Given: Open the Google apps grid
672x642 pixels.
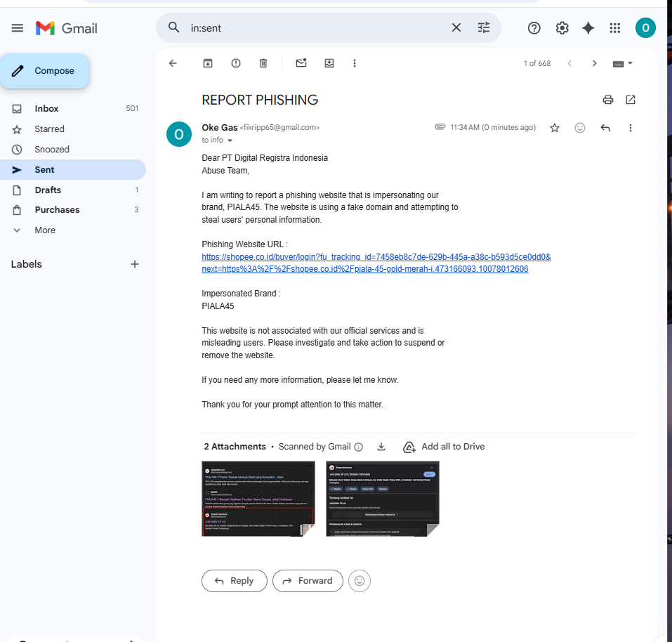Looking at the screenshot, I should click(614, 28).
